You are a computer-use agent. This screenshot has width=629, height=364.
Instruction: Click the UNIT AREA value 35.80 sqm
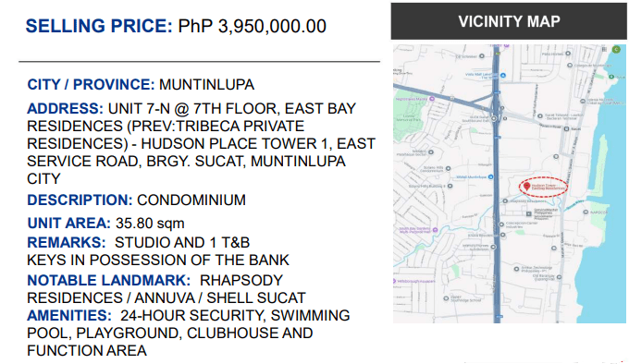(150, 224)
